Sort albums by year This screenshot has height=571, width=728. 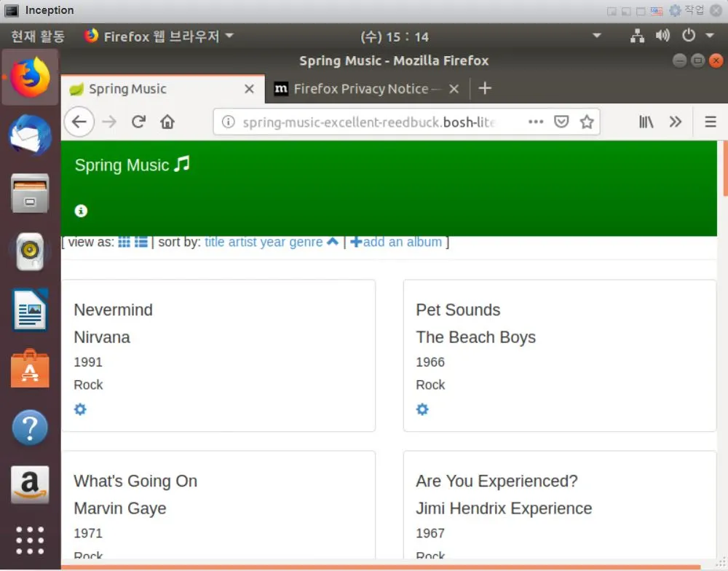(272, 243)
